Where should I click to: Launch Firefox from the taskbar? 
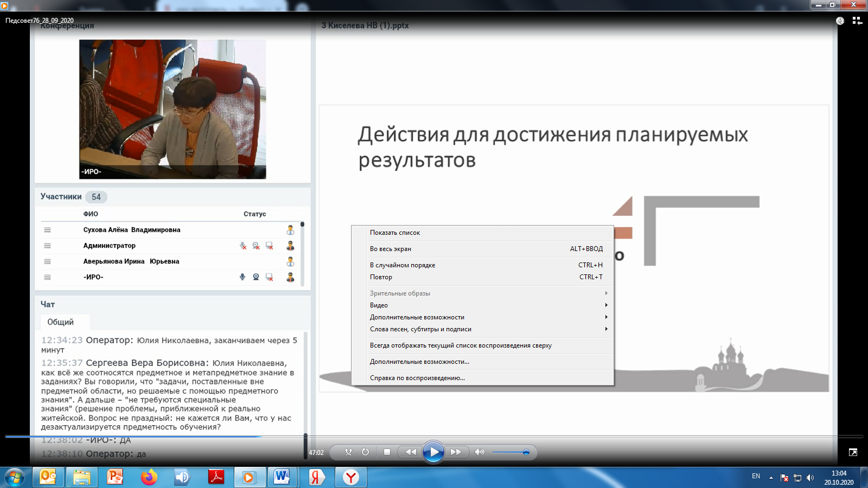tap(149, 477)
